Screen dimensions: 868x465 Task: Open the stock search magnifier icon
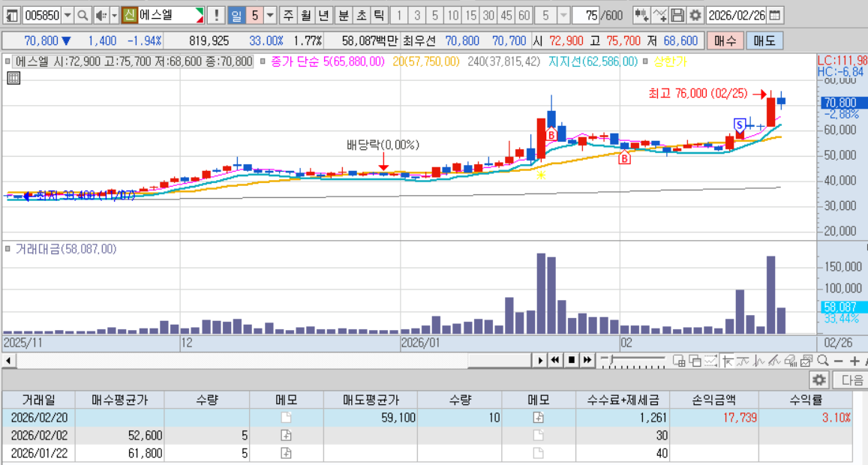[x=83, y=16]
